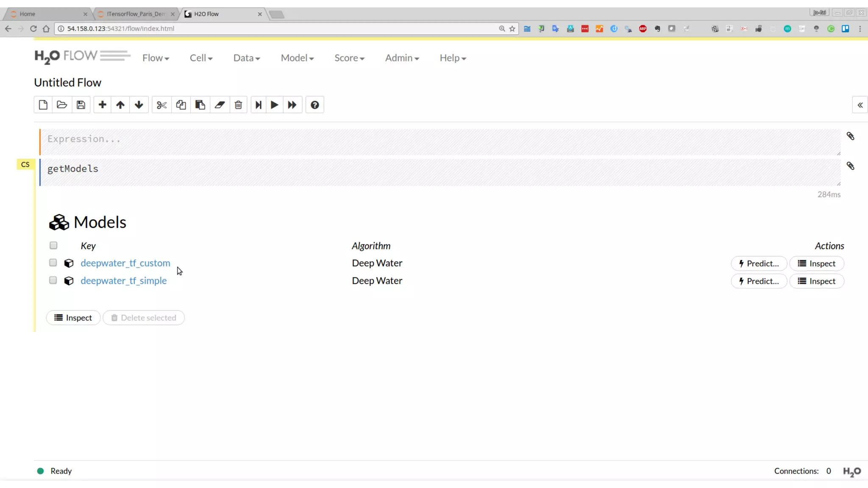
Task: Check the deepwater_tf_custom model checkbox
Action: coord(53,263)
